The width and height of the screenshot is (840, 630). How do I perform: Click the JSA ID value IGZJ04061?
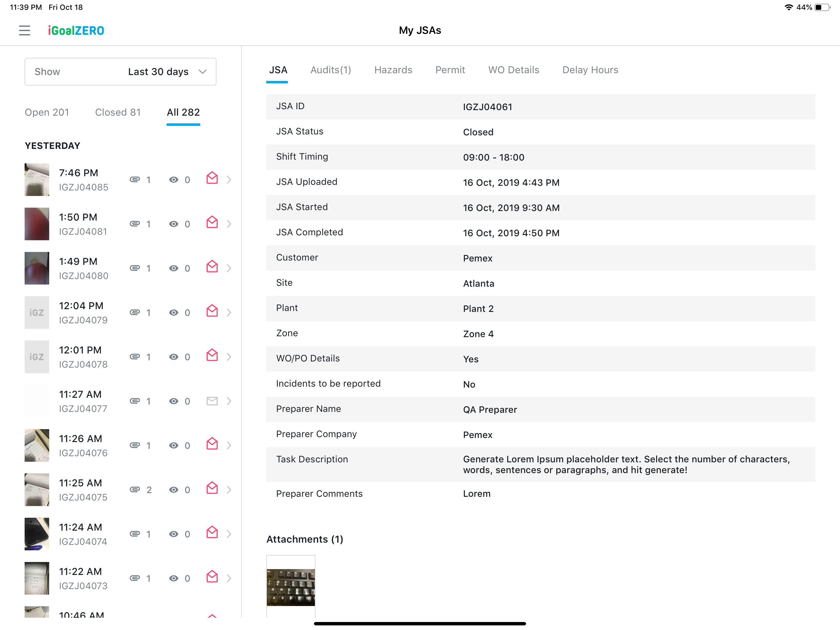(x=488, y=107)
